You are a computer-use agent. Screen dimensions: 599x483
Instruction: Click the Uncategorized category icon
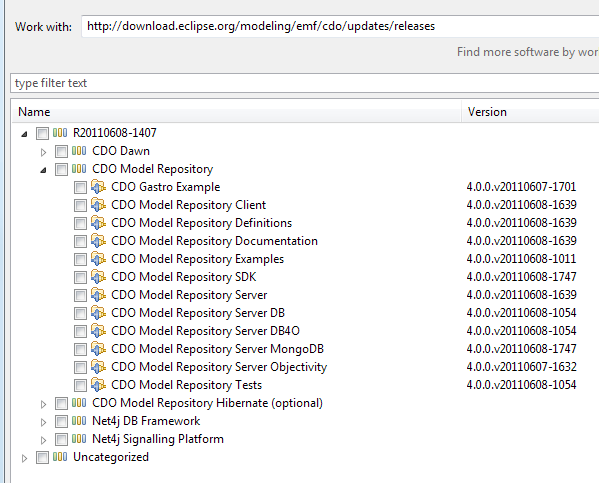pyautogui.click(x=60, y=457)
